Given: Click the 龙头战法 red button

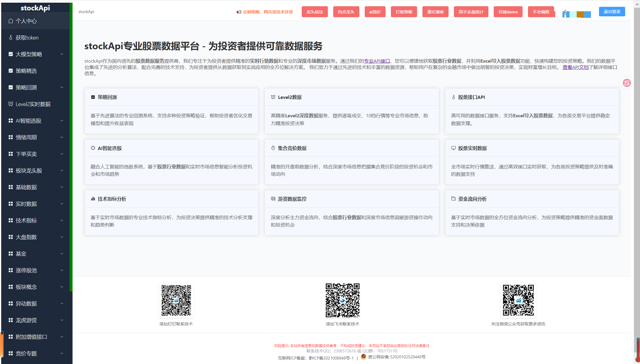Looking at the screenshot, I should click(315, 12).
